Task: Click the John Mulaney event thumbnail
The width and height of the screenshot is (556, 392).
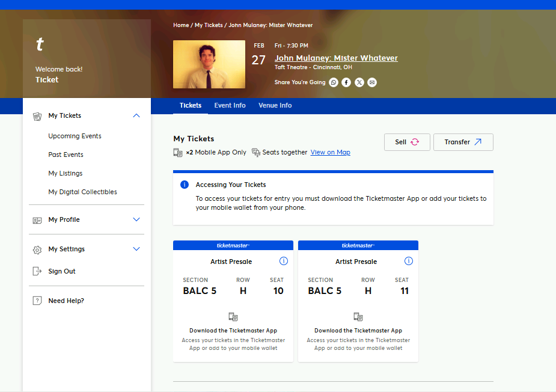Action: (x=209, y=64)
